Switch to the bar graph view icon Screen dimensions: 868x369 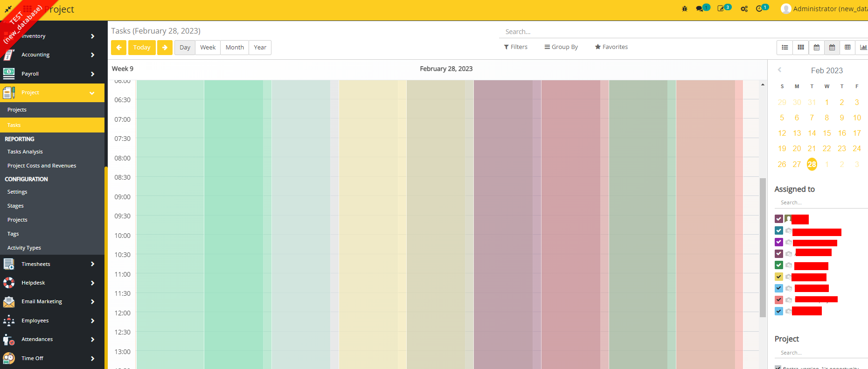coord(863,47)
